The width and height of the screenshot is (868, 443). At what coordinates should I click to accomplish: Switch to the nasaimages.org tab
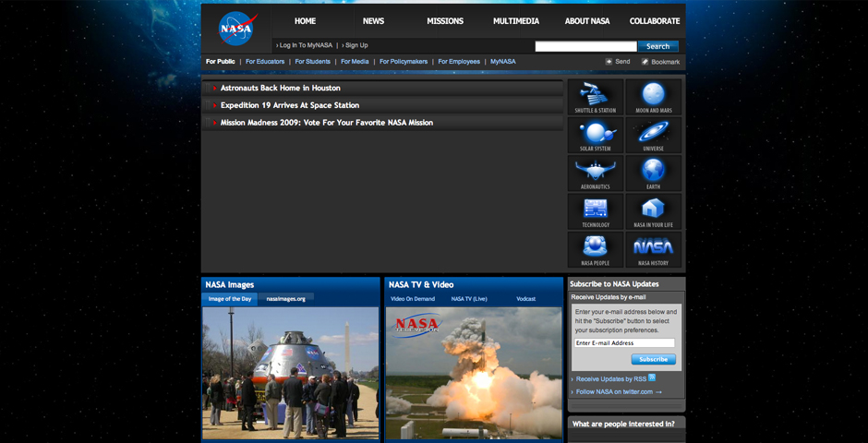click(285, 299)
